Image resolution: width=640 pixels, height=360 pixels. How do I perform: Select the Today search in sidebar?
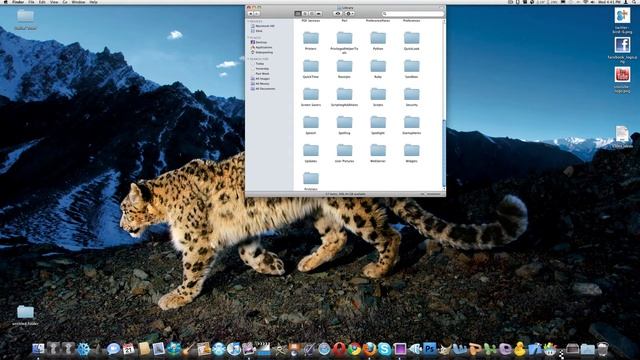click(257, 64)
